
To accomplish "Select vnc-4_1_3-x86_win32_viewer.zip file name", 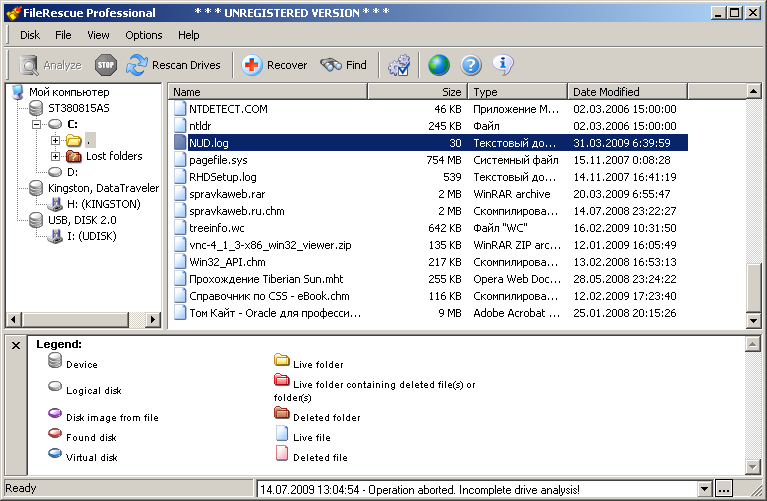I will coord(270,245).
